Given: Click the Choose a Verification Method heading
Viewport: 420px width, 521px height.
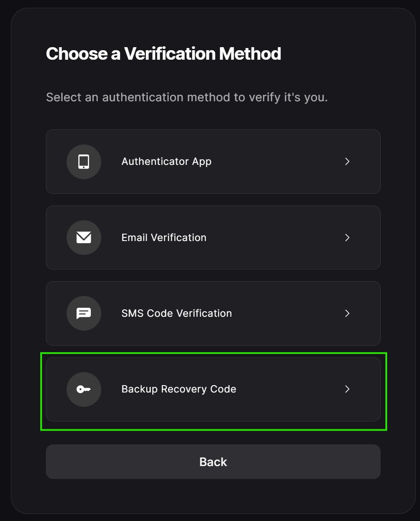Looking at the screenshot, I should coord(164,54).
